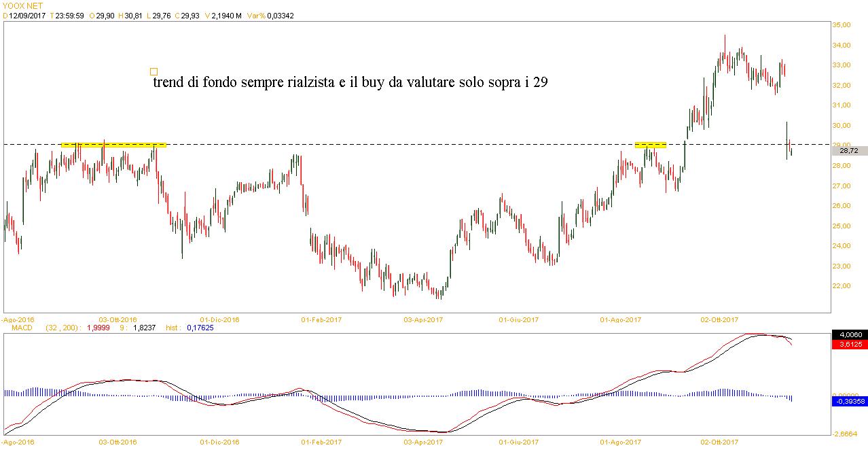Click the black 4,0060 MACD value tag
Screen dimensions: 868x454
click(x=849, y=335)
